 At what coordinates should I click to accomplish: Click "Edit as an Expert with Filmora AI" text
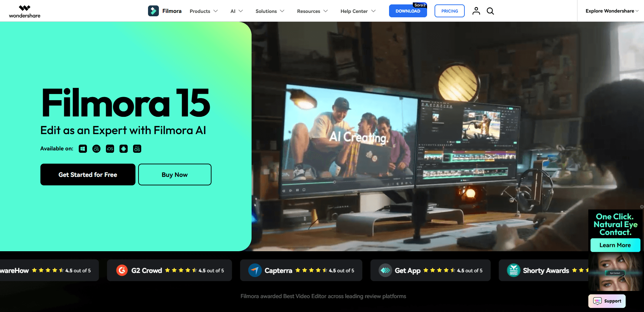(x=123, y=130)
